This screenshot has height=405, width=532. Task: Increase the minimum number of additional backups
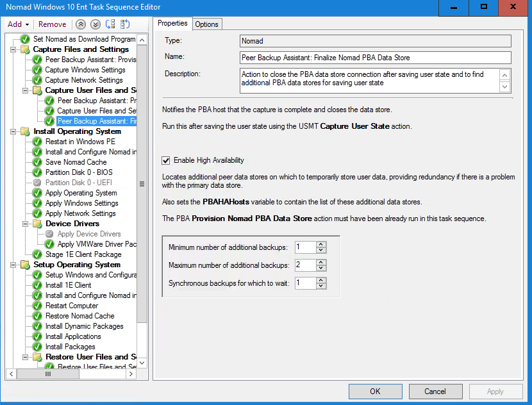click(321, 244)
